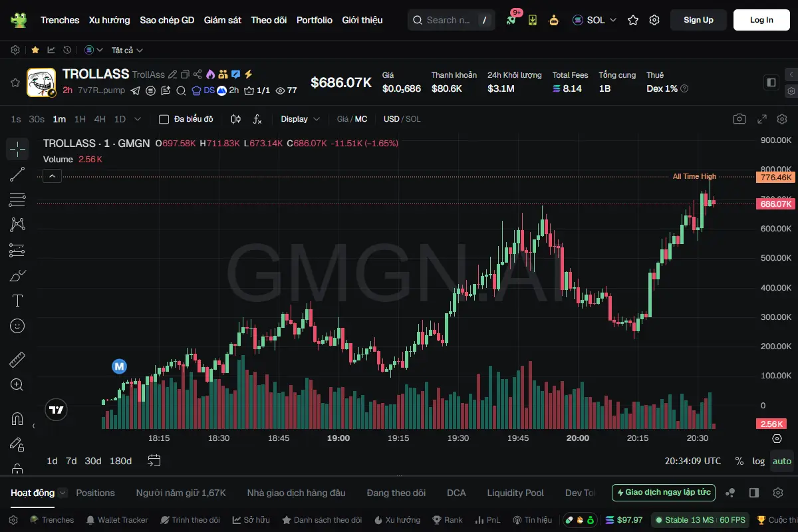
Task: Click Giao dịch ngay lập tức button
Action: pos(664,493)
